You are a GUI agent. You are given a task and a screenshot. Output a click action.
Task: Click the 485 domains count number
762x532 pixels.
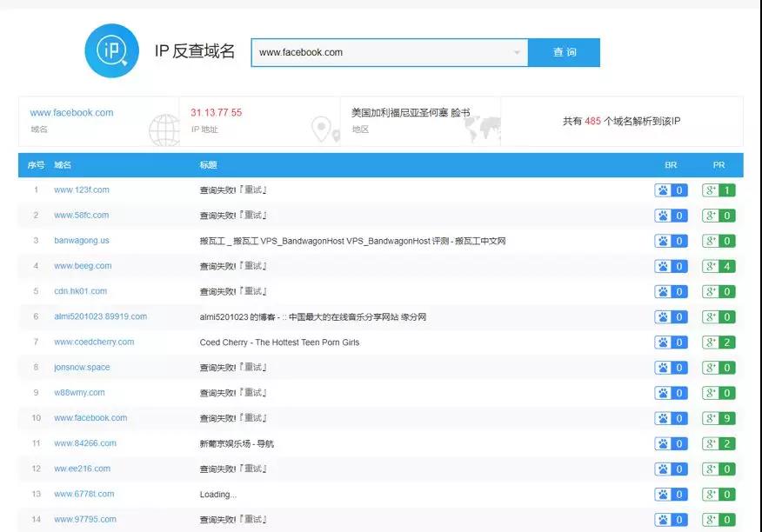point(593,122)
